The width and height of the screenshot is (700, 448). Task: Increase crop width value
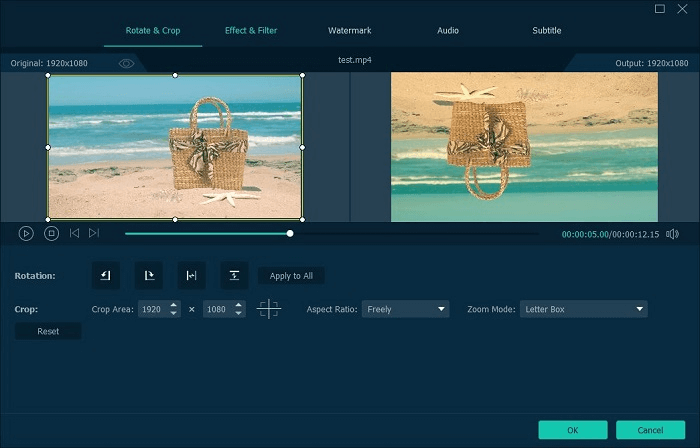pyautogui.click(x=174, y=305)
